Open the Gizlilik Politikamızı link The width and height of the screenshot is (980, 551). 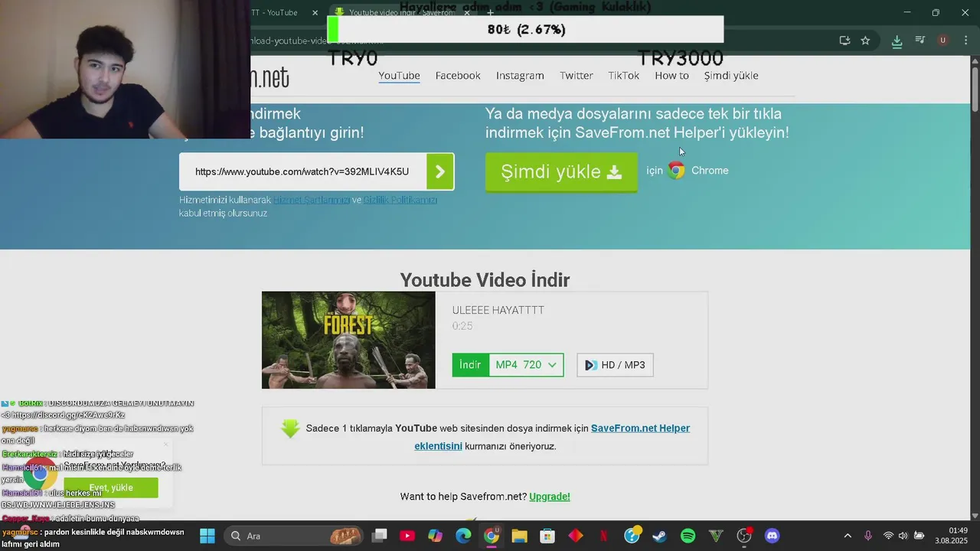pos(400,200)
